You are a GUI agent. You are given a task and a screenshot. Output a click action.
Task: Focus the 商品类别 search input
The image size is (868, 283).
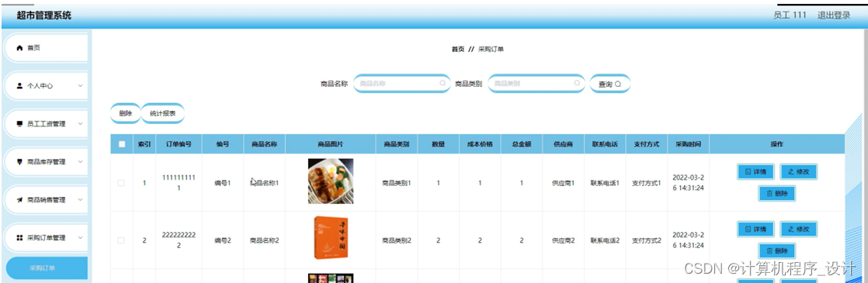(x=536, y=84)
